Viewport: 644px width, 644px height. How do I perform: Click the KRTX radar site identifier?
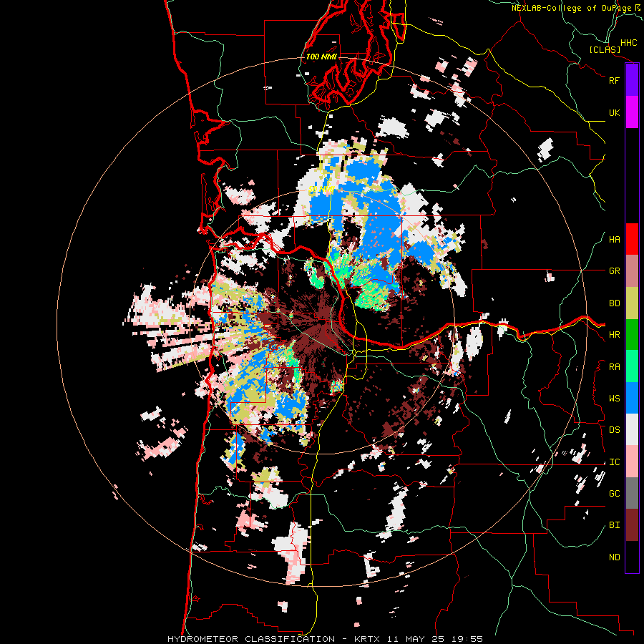tap(369, 639)
